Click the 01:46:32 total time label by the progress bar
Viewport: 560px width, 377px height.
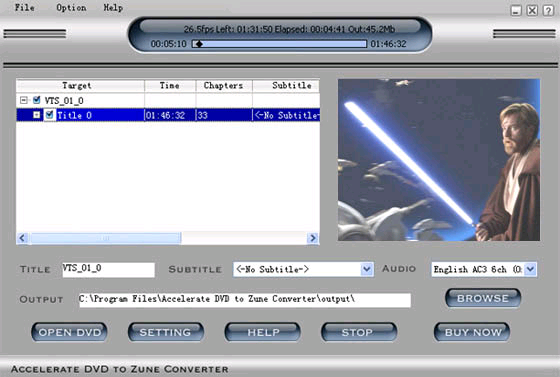pos(388,44)
